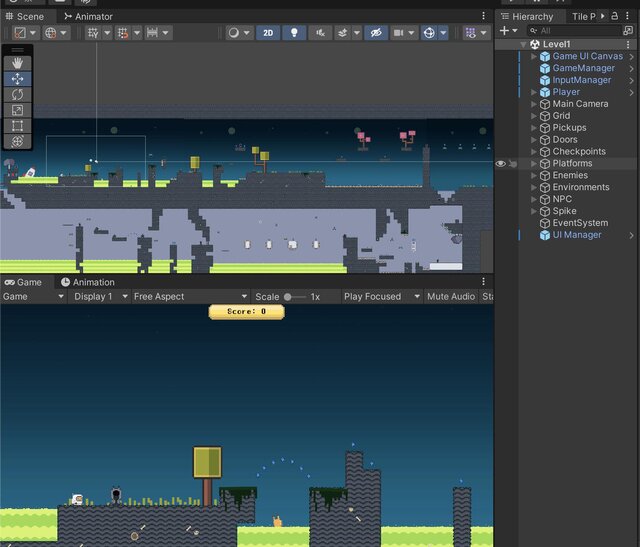The width and height of the screenshot is (640, 547).
Task: Open the Game tab's three-dot menu
Action: pyautogui.click(x=483, y=281)
